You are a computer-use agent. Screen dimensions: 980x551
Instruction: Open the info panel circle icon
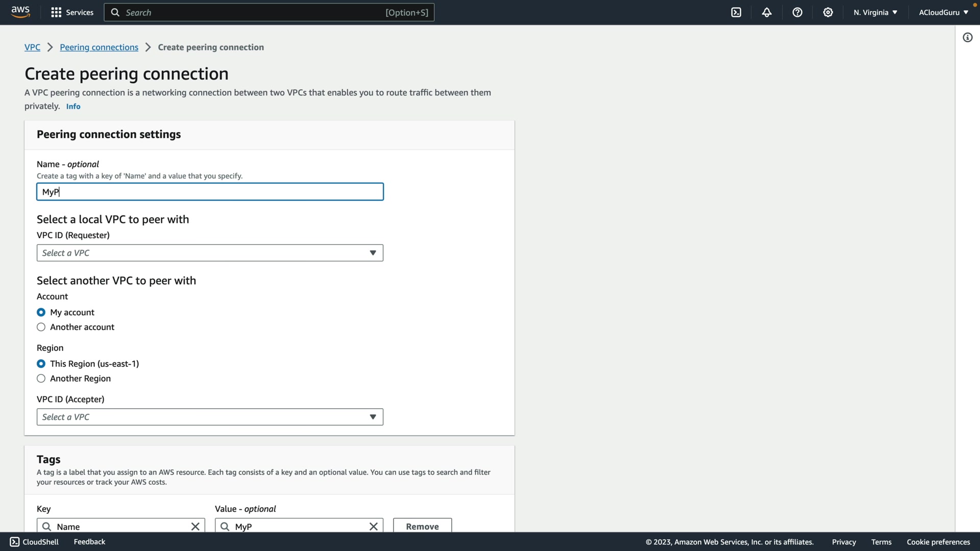967,37
